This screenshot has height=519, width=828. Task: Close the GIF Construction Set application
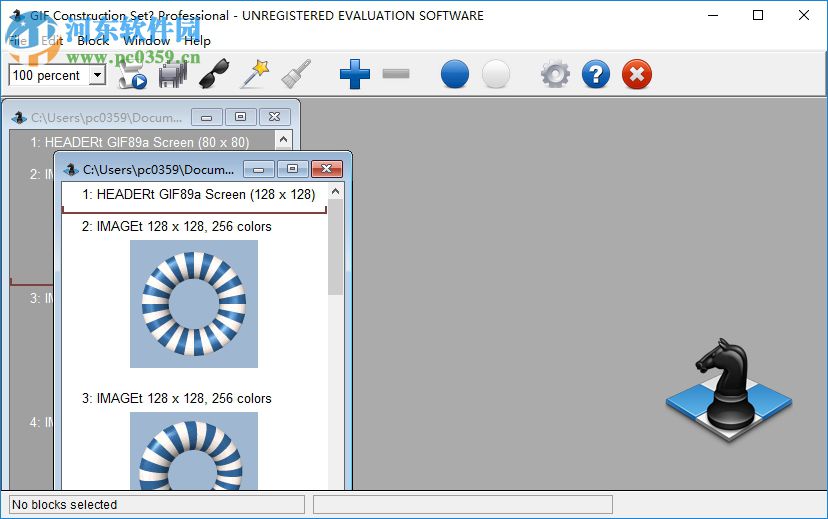point(803,15)
